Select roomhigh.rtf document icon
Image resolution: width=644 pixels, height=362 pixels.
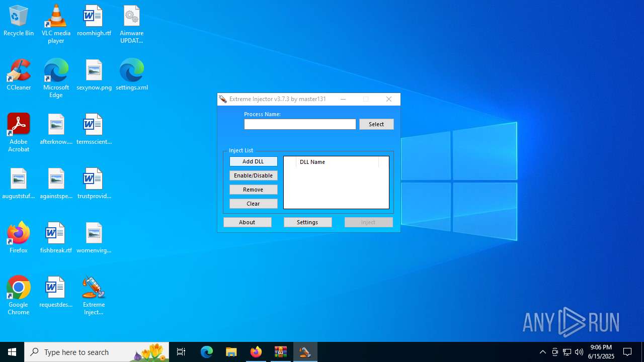click(94, 21)
